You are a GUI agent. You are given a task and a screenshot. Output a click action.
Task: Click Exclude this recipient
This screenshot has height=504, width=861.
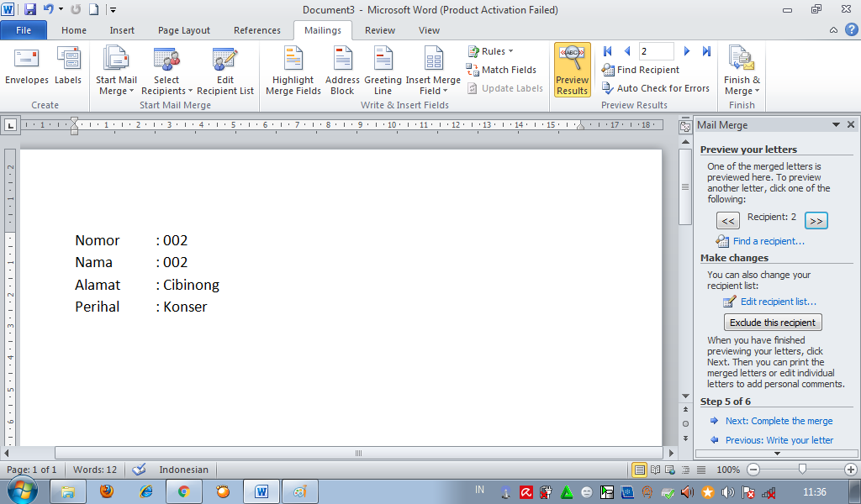[773, 322]
